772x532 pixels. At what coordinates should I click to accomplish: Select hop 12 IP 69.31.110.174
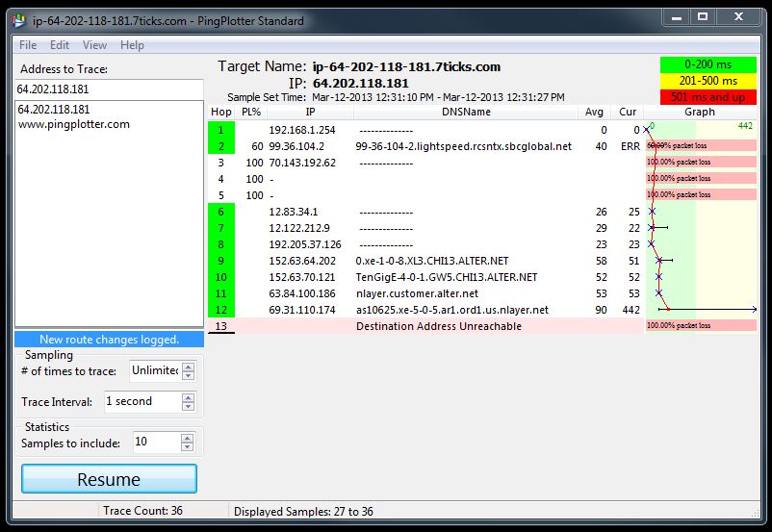click(x=302, y=310)
